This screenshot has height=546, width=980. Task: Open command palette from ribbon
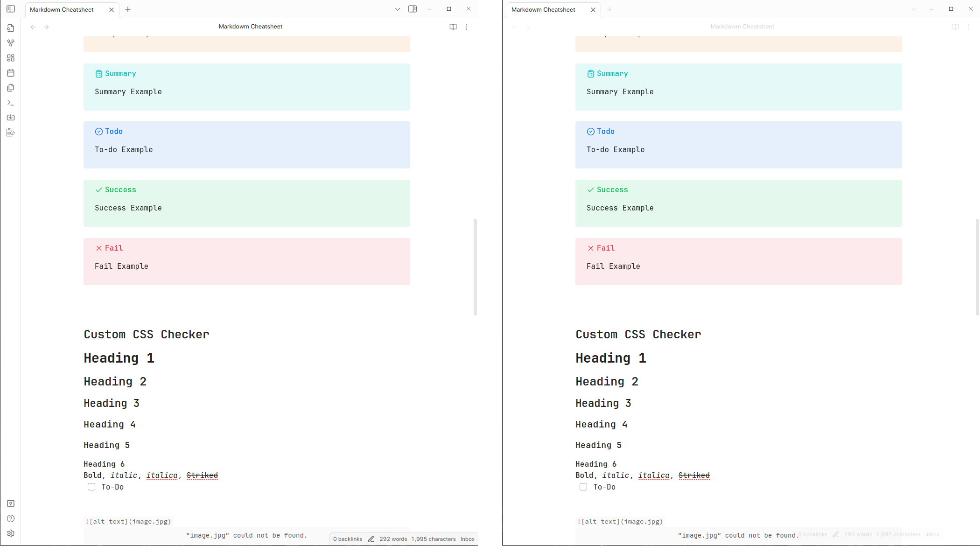tap(11, 103)
